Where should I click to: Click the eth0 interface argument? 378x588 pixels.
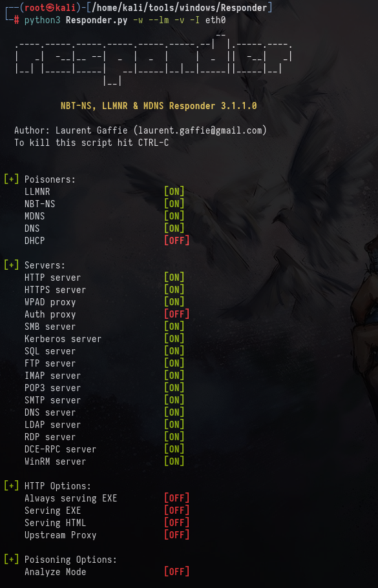coord(215,20)
